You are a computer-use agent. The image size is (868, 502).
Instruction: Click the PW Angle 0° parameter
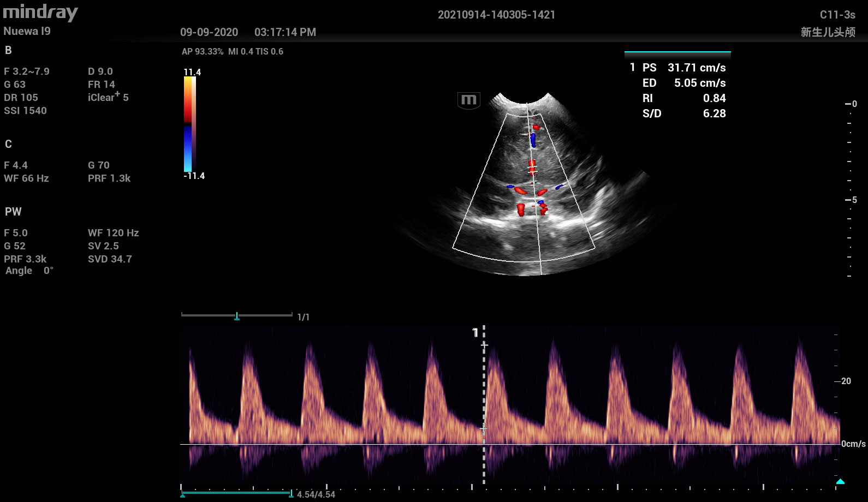tap(29, 271)
